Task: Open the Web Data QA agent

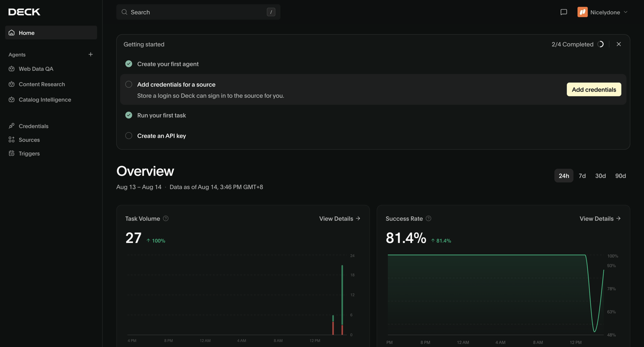Action: [x=51, y=69]
